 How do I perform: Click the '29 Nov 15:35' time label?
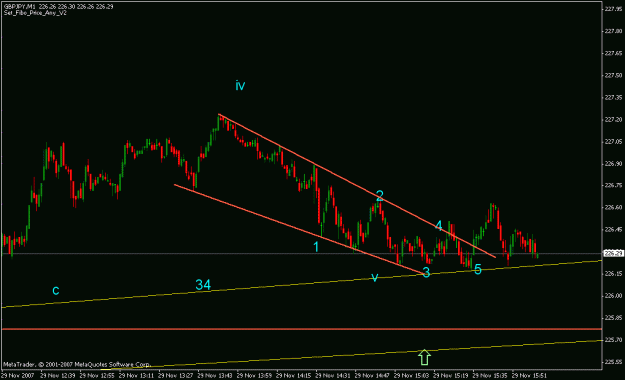pos(490,375)
